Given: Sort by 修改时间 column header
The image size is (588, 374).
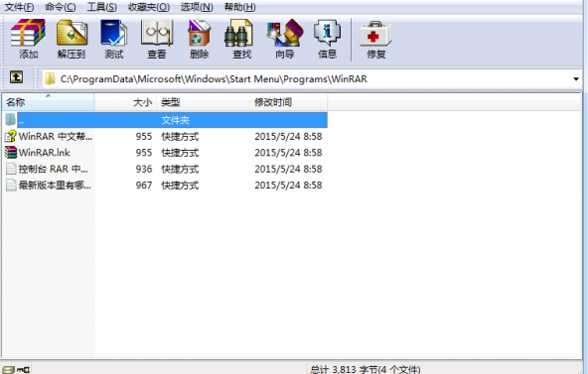Looking at the screenshot, I should pos(289,102).
